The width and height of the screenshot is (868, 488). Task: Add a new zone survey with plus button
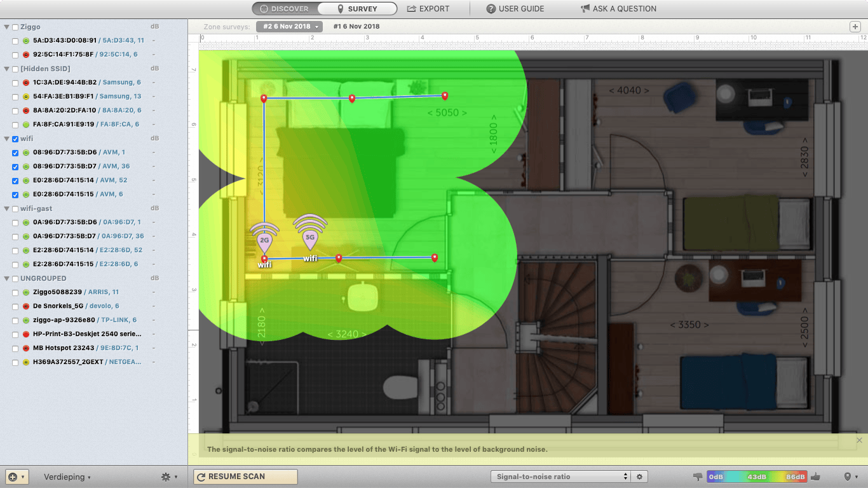coord(855,27)
